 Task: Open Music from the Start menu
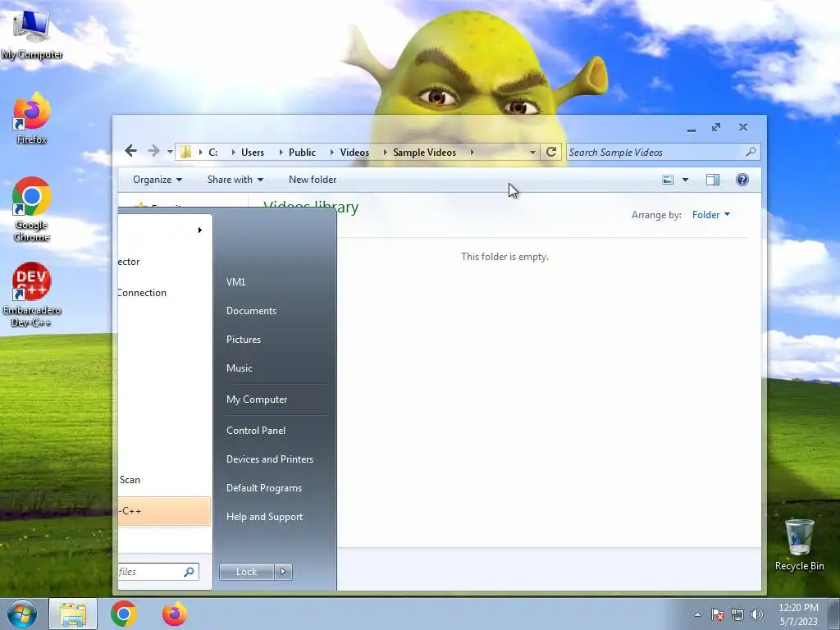point(239,368)
